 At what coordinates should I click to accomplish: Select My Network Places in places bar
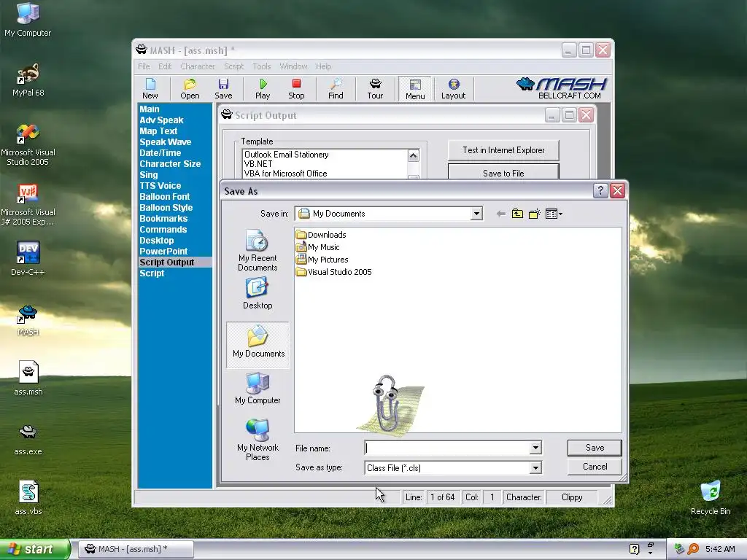(x=258, y=440)
